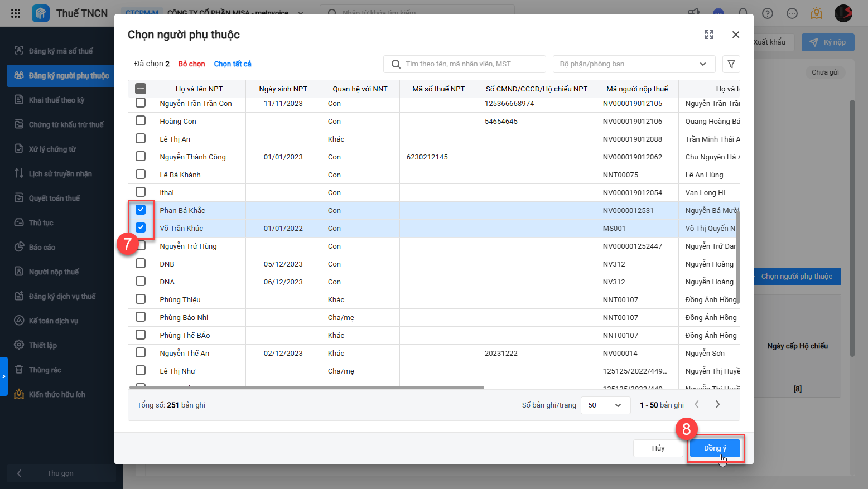Click Bỏ chọn to clear selection

tap(192, 64)
